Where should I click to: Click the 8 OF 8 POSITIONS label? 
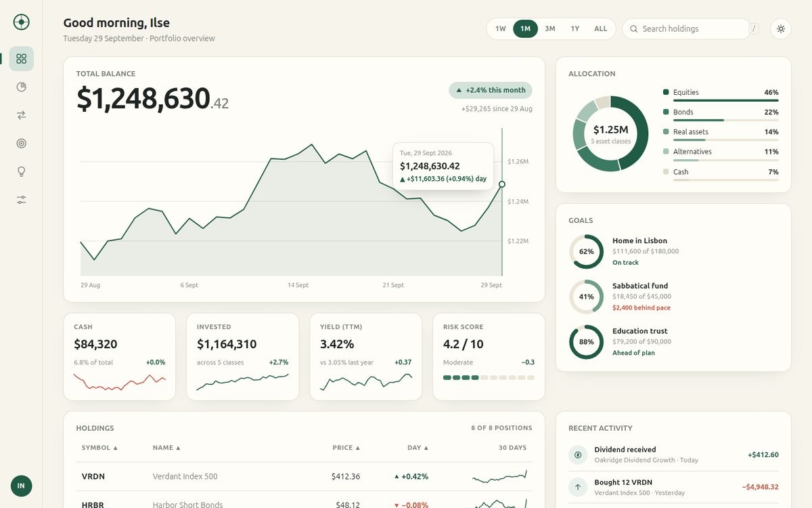pyautogui.click(x=501, y=428)
